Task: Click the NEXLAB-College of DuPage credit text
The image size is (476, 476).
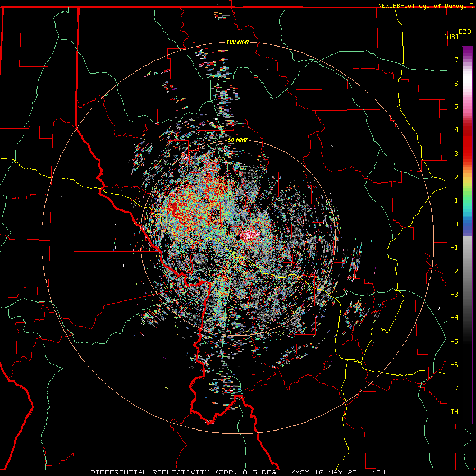Action: (x=422, y=6)
